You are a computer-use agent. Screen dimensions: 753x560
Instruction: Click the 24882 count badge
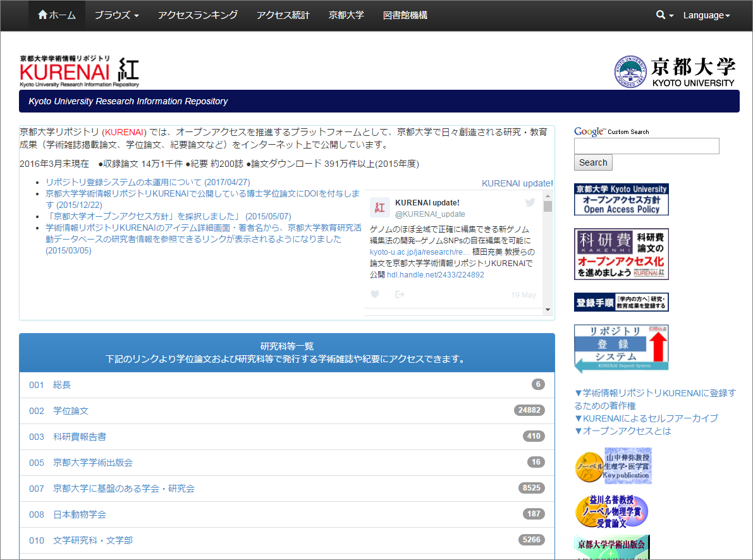(x=529, y=410)
